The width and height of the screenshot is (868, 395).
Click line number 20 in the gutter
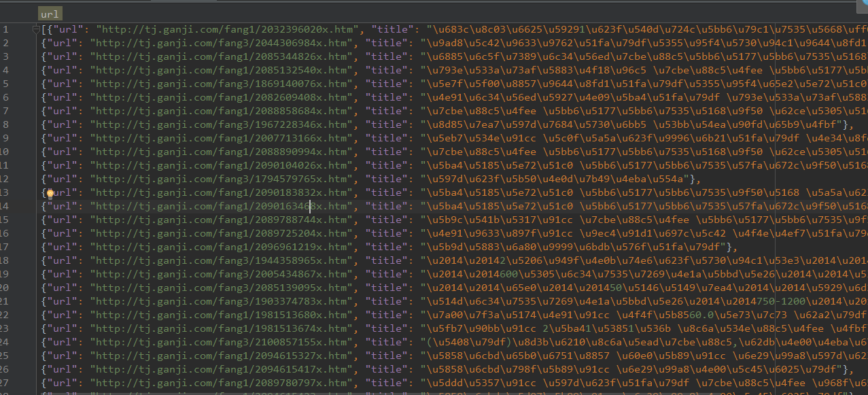(5, 288)
